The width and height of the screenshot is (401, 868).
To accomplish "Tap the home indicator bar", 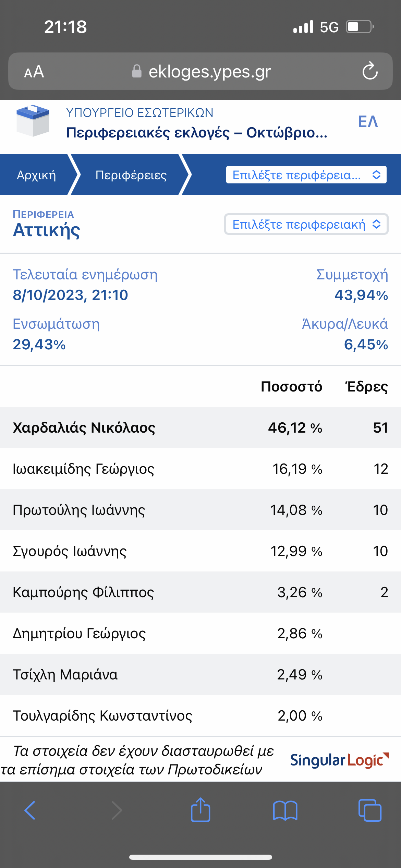I will point(200,857).
